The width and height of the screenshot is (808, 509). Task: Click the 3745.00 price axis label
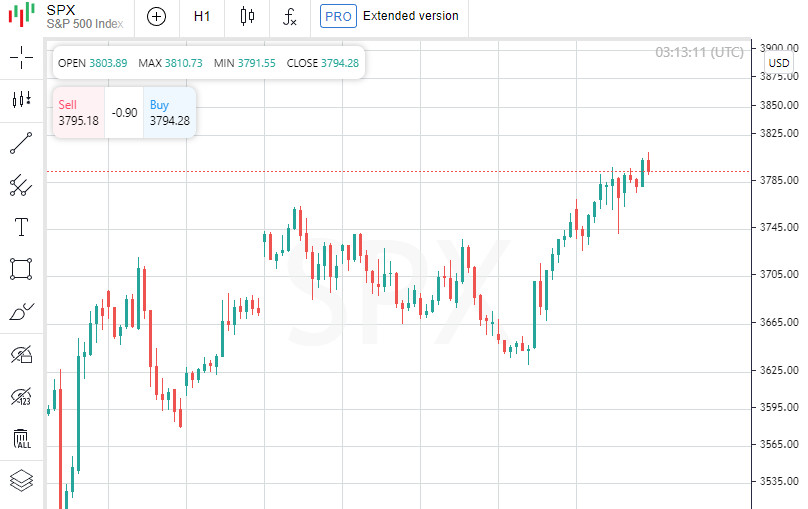(779, 227)
